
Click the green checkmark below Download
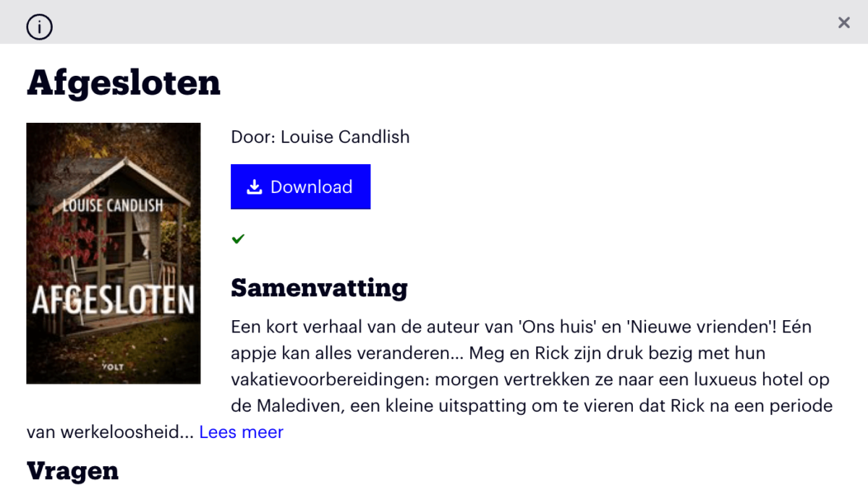(x=238, y=238)
